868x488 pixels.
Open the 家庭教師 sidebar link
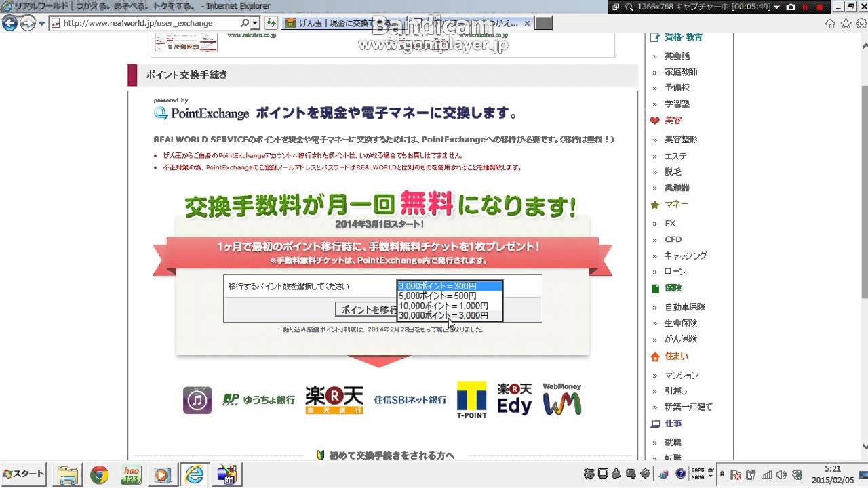tap(681, 72)
